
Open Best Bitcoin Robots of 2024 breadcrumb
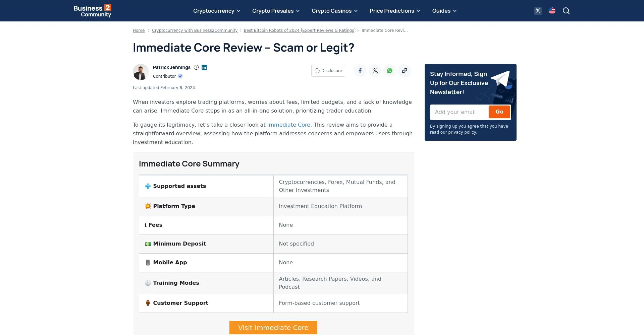click(x=300, y=30)
